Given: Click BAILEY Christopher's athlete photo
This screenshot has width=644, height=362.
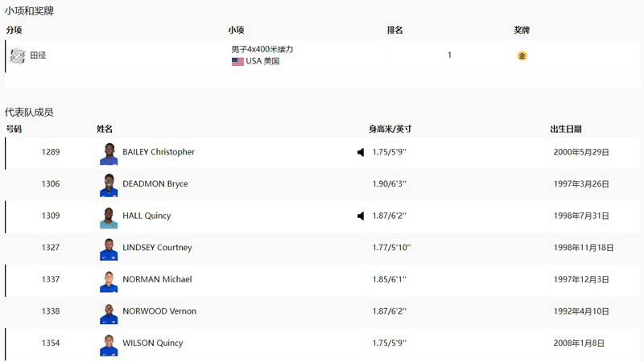Looking at the screenshot, I should click(109, 153).
